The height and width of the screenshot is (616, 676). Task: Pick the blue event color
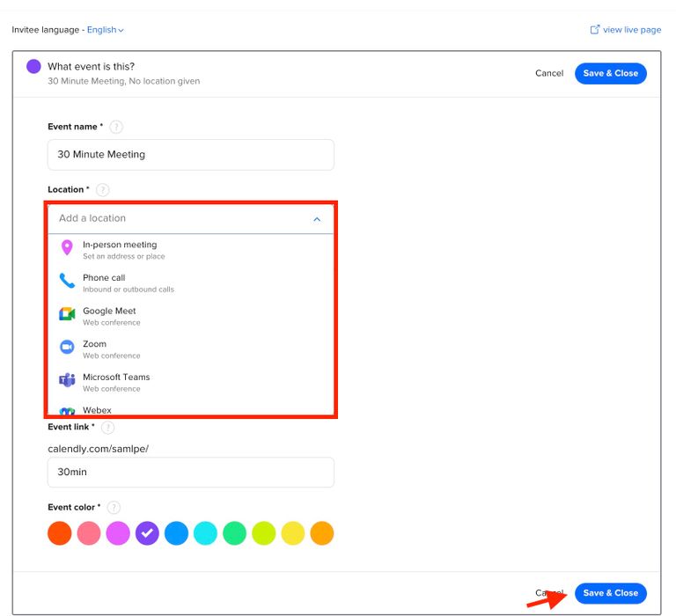(x=176, y=533)
